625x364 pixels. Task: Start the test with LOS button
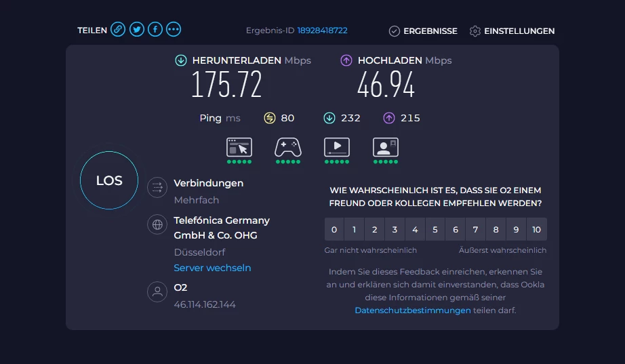click(109, 180)
